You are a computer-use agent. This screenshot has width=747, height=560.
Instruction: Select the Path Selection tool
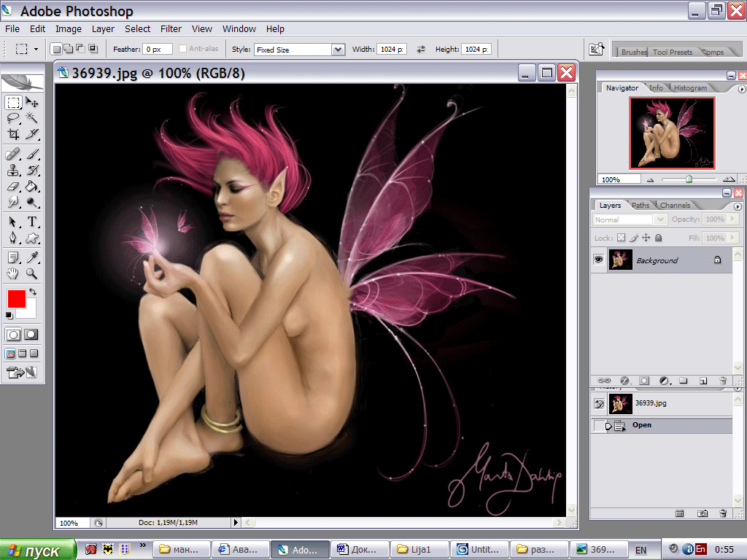[13, 222]
